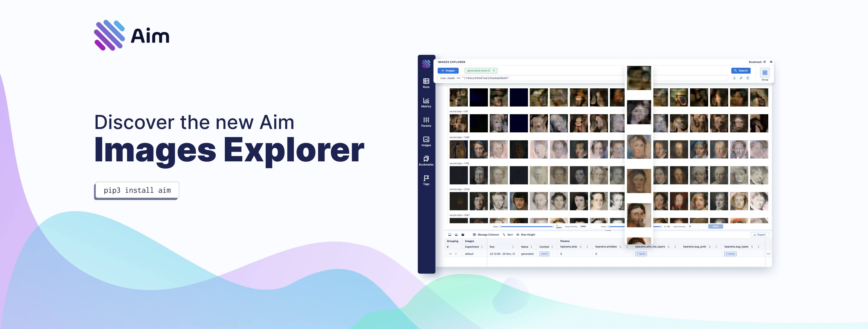The image size is (868, 329).
Task: Click the pencil edit query icon
Action: pyautogui.click(x=741, y=78)
